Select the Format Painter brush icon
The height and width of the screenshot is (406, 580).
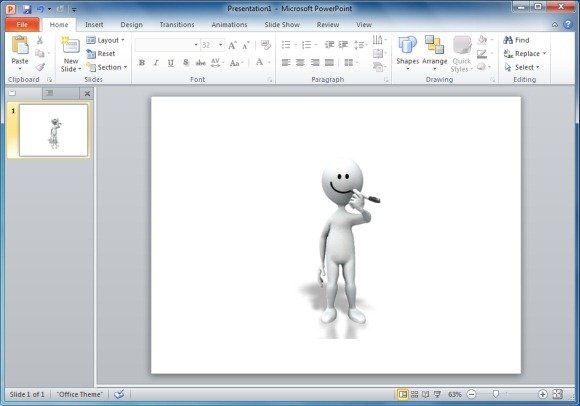coord(40,67)
